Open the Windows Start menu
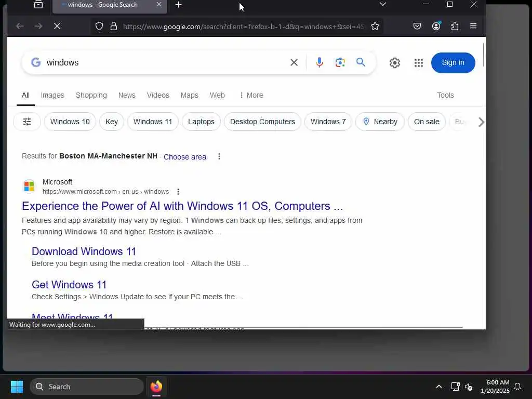This screenshot has height=399, width=532. click(x=17, y=387)
